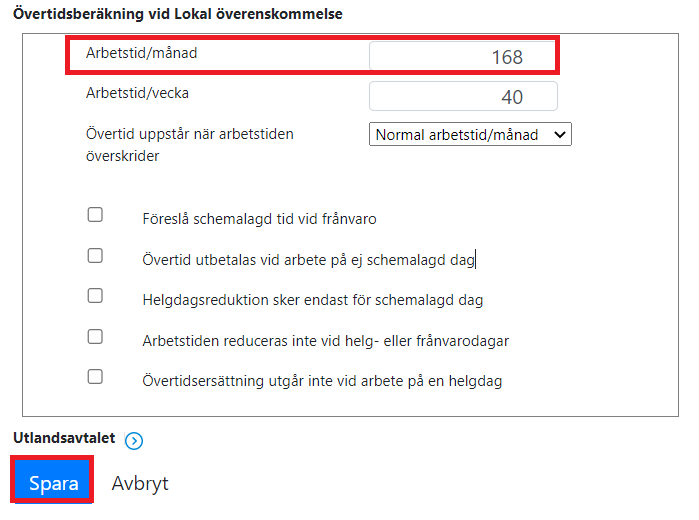This screenshot has height=520, width=699.
Task: Click the Arbetstiden reduceras inte vid helg label
Action: (325, 341)
